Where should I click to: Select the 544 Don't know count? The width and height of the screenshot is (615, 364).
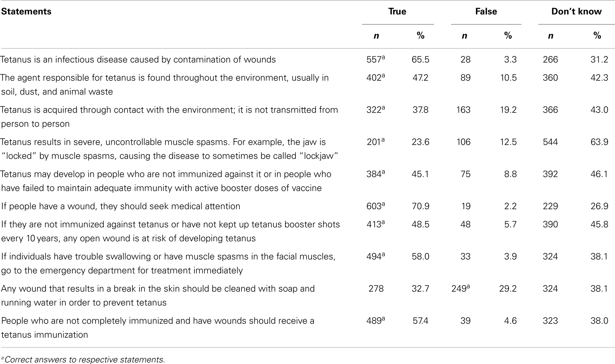pyautogui.click(x=550, y=142)
